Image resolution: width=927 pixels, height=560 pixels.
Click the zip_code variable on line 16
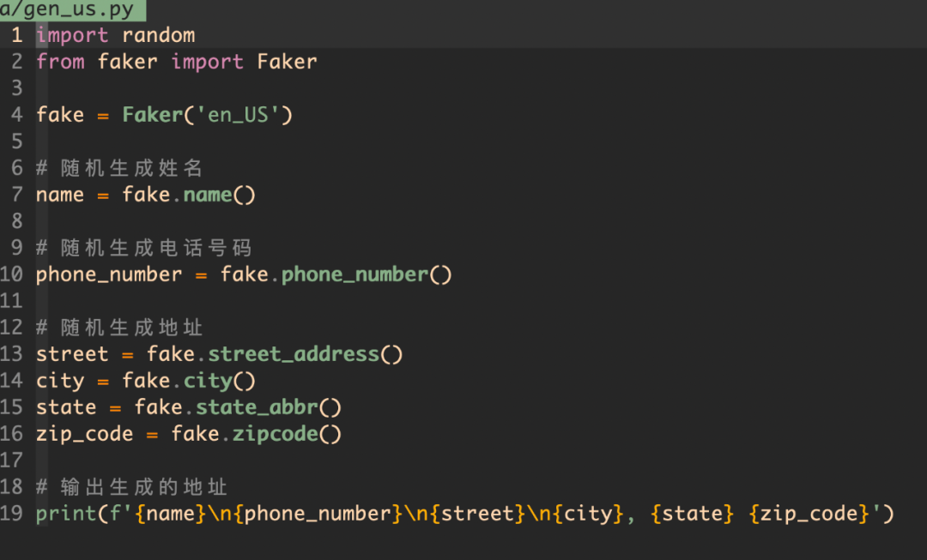[x=84, y=434]
